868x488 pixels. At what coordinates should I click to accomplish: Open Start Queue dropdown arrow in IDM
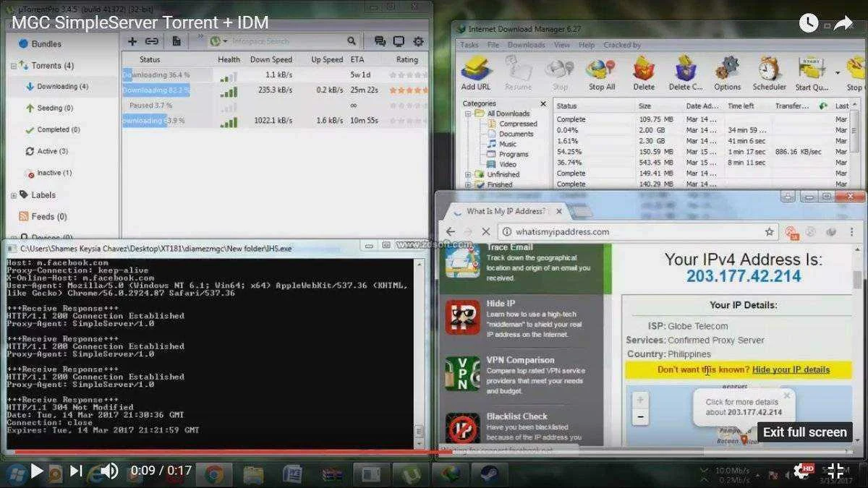pyautogui.click(x=838, y=73)
